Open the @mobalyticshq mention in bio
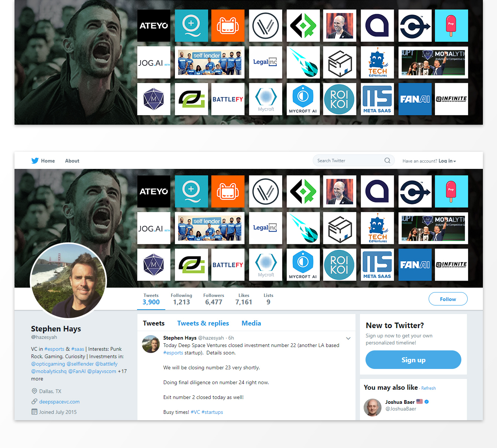 click(x=49, y=371)
